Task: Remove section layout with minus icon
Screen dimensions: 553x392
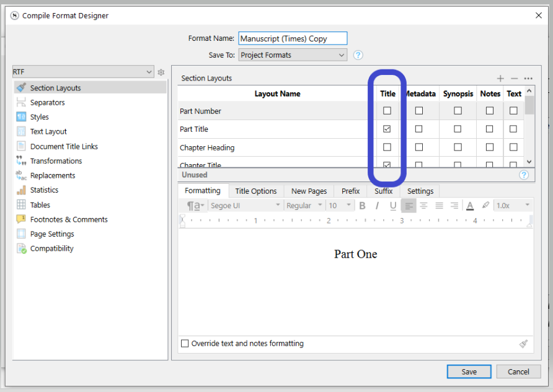Action: [514, 78]
